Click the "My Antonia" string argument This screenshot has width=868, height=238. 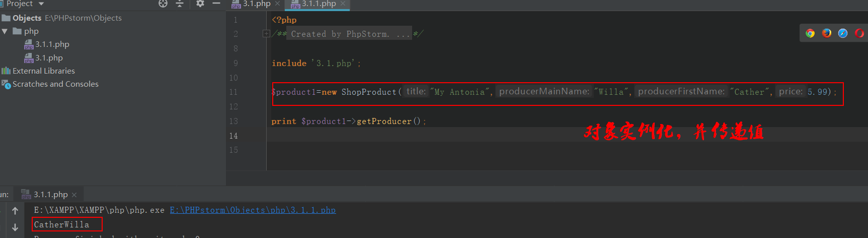tap(460, 92)
